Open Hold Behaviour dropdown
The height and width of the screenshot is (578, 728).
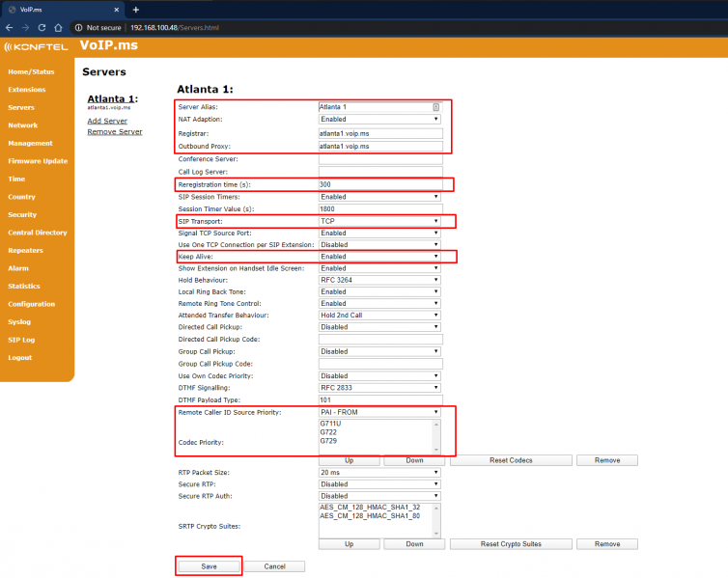tap(379, 280)
